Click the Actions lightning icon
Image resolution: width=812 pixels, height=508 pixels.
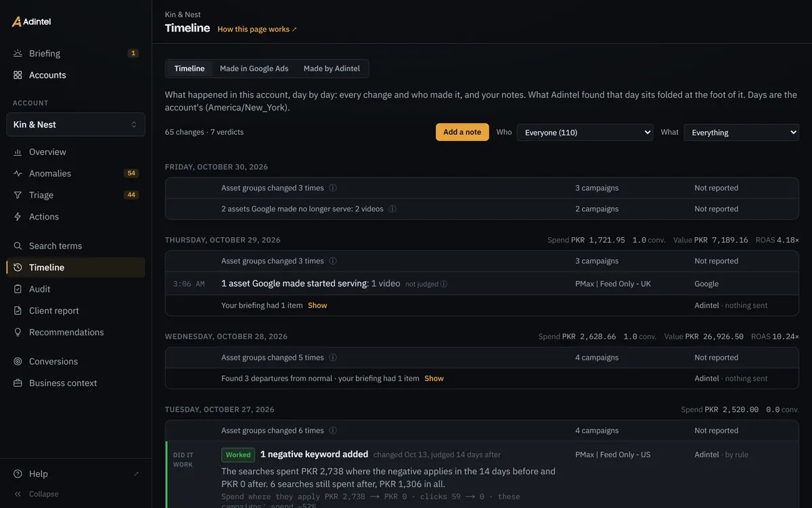point(18,217)
